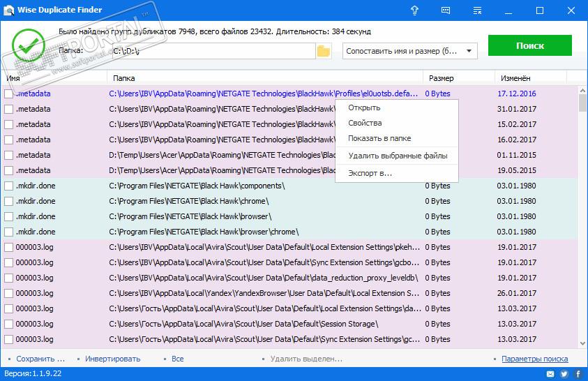This screenshot has width=588, height=381.
Task: Select Удалить выбранные файлы in context menu
Action: [x=398, y=156]
